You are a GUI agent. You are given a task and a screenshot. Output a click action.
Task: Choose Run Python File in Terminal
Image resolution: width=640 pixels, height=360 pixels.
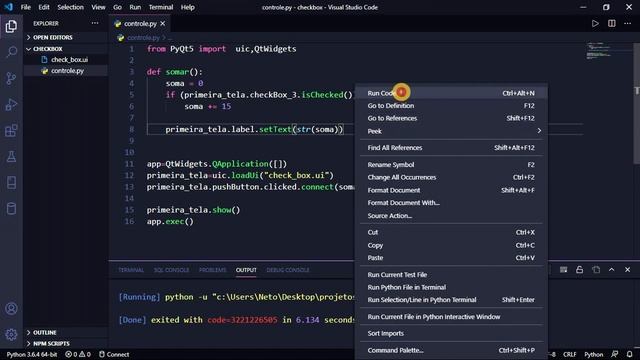click(x=451, y=287)
